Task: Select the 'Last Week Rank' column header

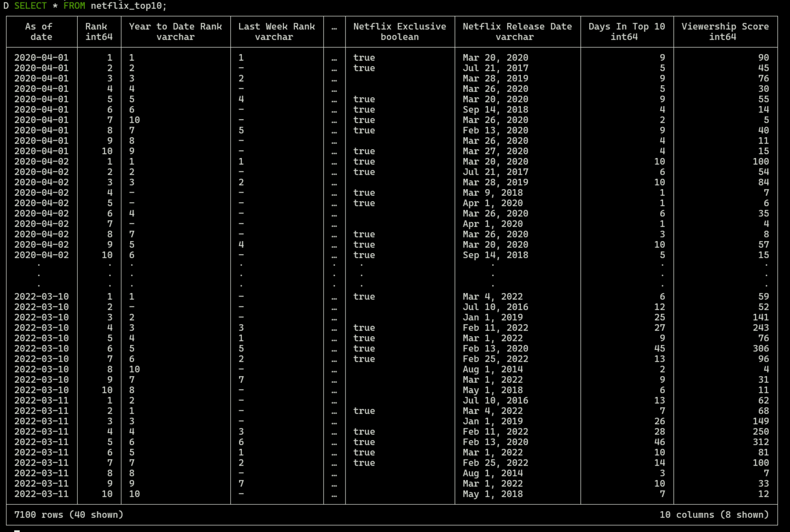Action: pyautogui.click(x=276, y=26)
